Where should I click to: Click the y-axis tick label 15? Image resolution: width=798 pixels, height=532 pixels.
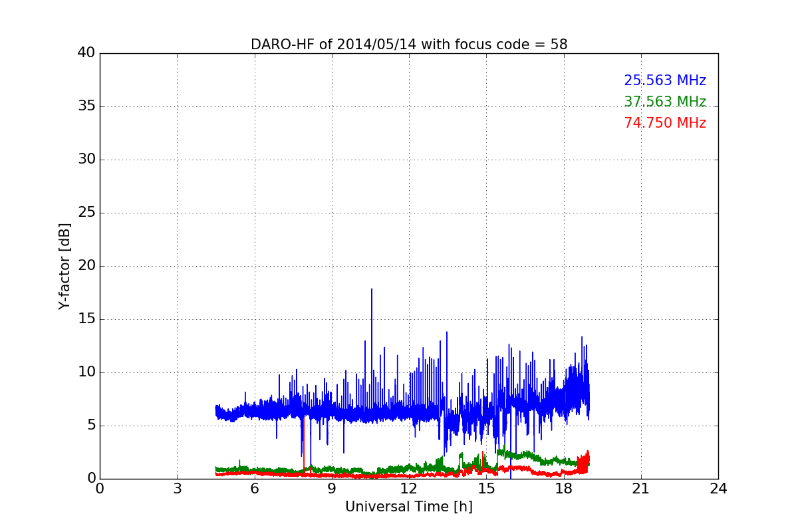[86, 319]
